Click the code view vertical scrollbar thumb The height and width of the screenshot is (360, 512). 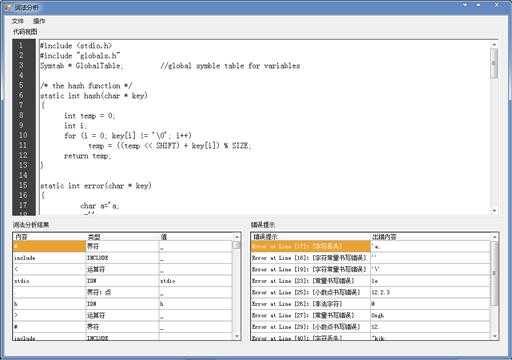point(494,63)
